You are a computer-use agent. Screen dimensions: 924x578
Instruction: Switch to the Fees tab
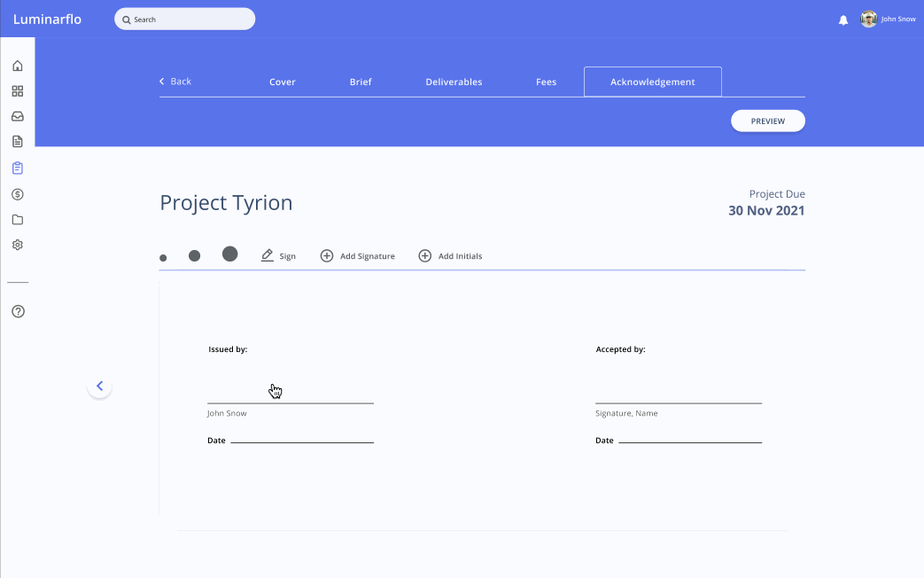coord(547,82)
